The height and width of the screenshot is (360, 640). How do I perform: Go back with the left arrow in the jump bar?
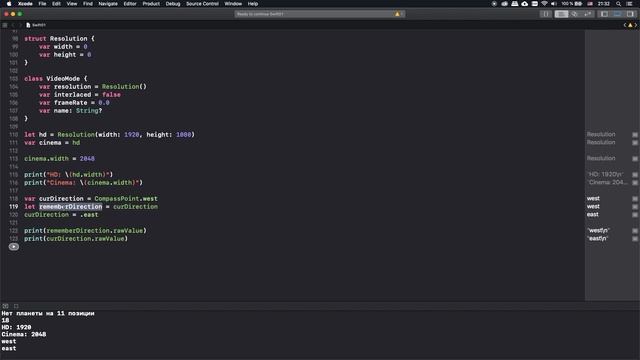coord(13,25)
